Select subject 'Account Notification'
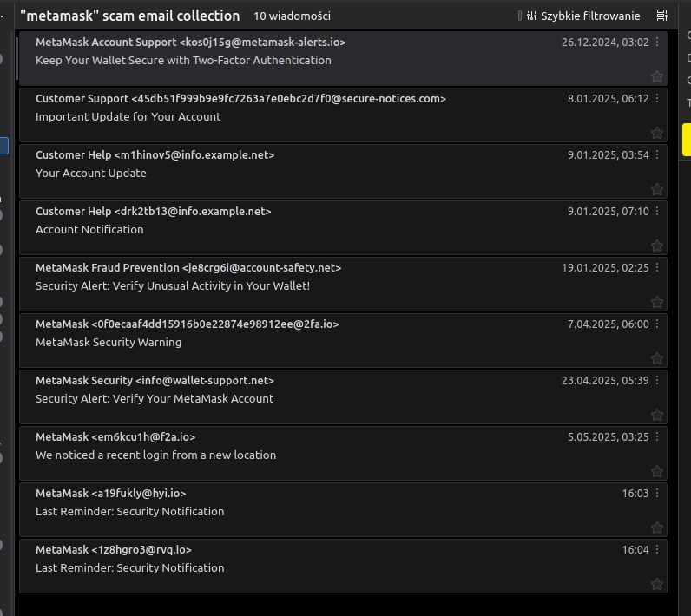 [x=89, y=229]
